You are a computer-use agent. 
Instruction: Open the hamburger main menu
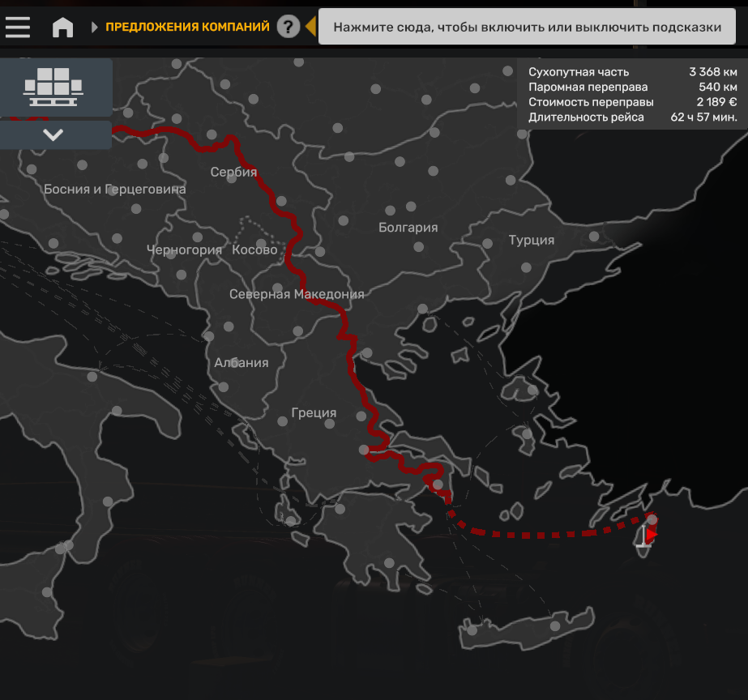(x=17, y=27)
